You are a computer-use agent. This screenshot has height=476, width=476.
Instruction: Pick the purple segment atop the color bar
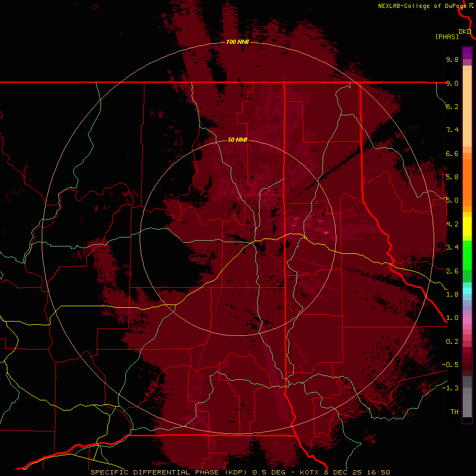(467, 53)
